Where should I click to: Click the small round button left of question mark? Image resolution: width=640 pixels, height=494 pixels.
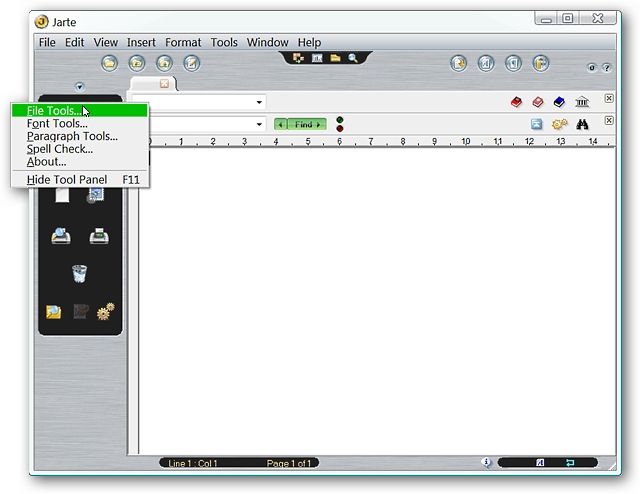[x=592, y=68]
